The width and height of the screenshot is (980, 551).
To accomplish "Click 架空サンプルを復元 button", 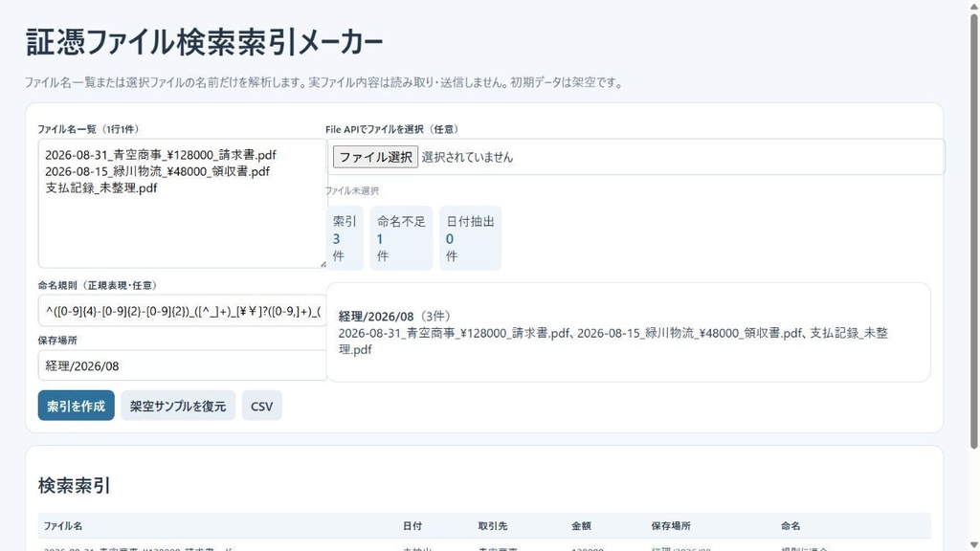I will pos(178,406).
